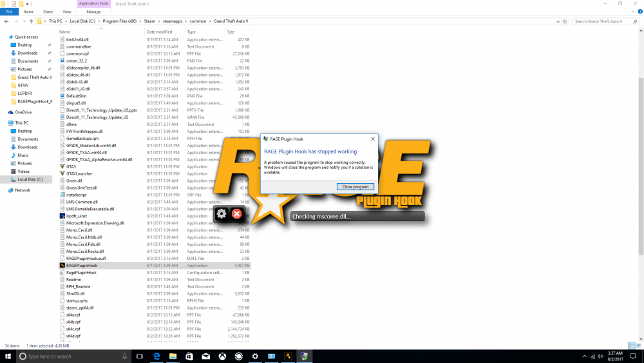Switch to the View ribbon tab
644x363 pixels.
pyautogui.click(x=66, y=12)
